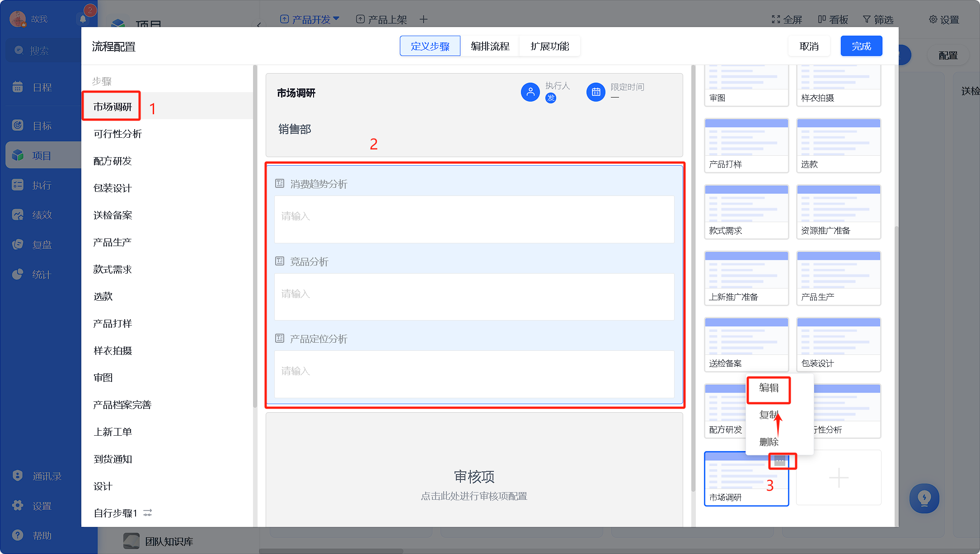The width and height of the screenshot is (980, 554).
Task: Select the 审图 template thumbnail
Action: pyautogui.click(x=746, y=85)
